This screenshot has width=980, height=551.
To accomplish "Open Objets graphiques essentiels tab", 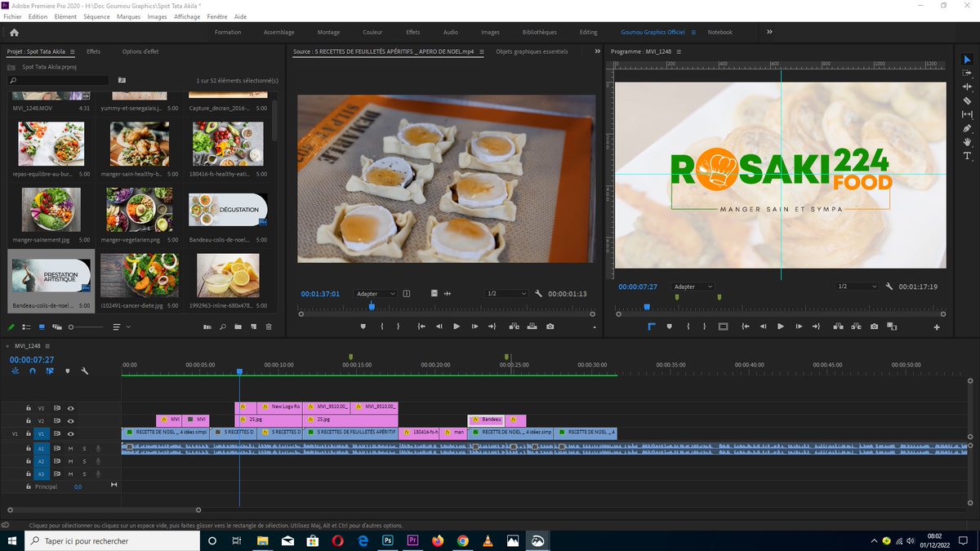I will coord(532,51).
